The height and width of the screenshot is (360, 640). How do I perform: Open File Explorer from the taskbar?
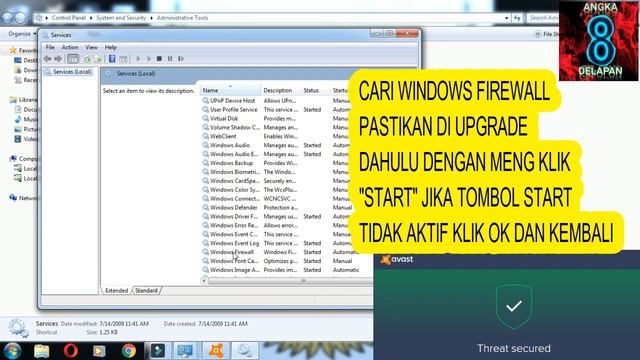pyautogui.click(x=41, y=351)
